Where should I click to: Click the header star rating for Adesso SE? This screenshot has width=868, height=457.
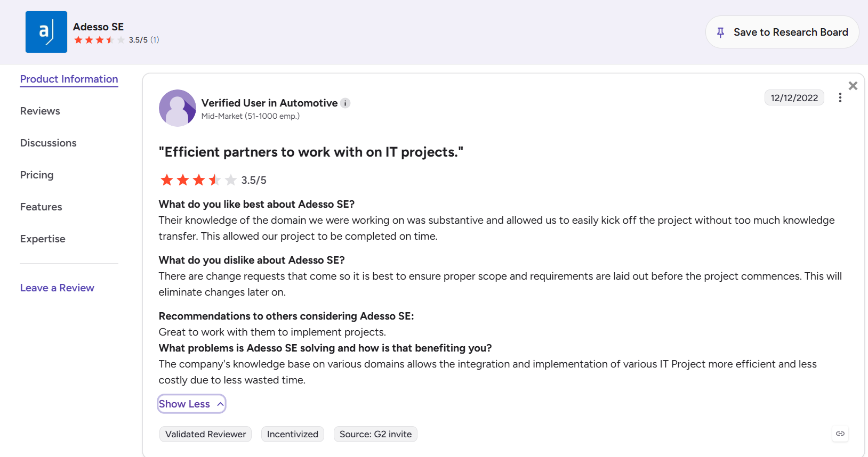(100, 40)
